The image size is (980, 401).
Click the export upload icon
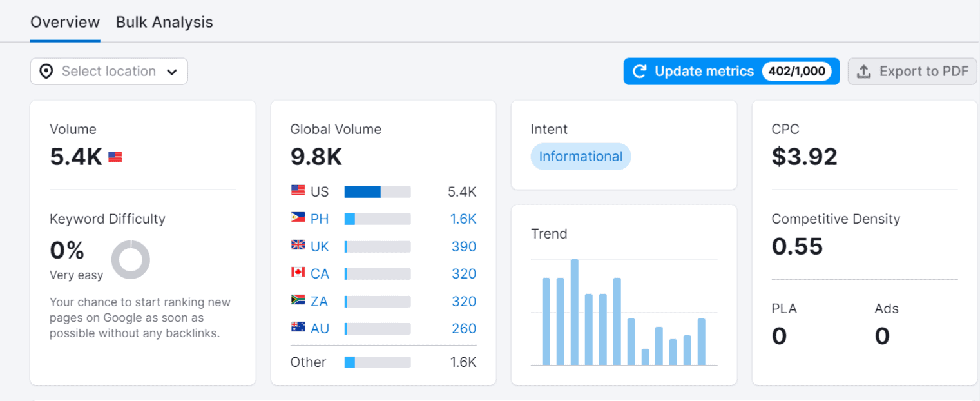click(864, 72)
